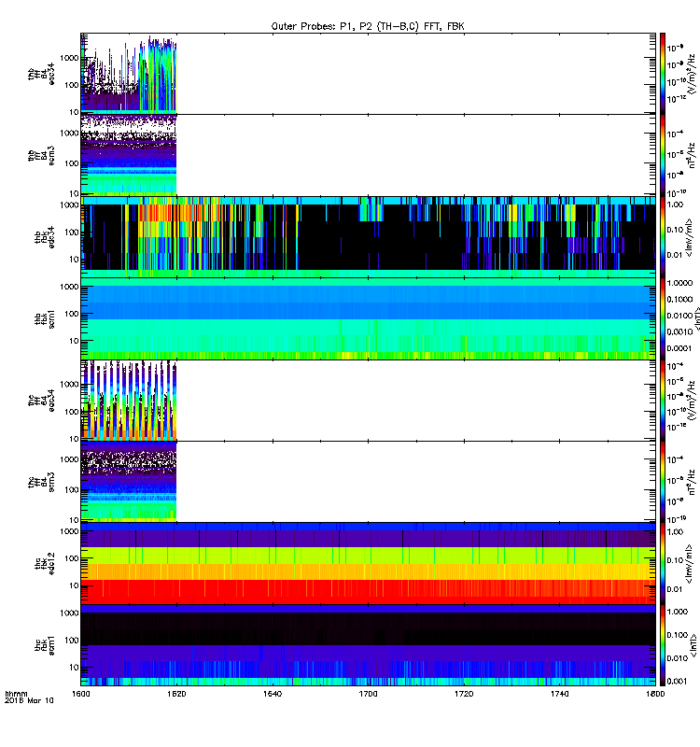Viewport: 700px width, 747px height.
Task: Click the thb fff scm3 spectrogram data block
Action: click(129, 155)
